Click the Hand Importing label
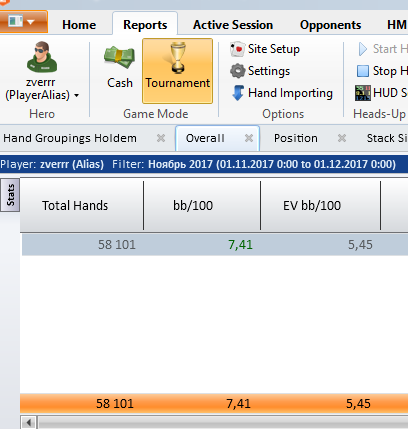Image resolution: width=408 pixels, height=429 pixels. [290, 93]
